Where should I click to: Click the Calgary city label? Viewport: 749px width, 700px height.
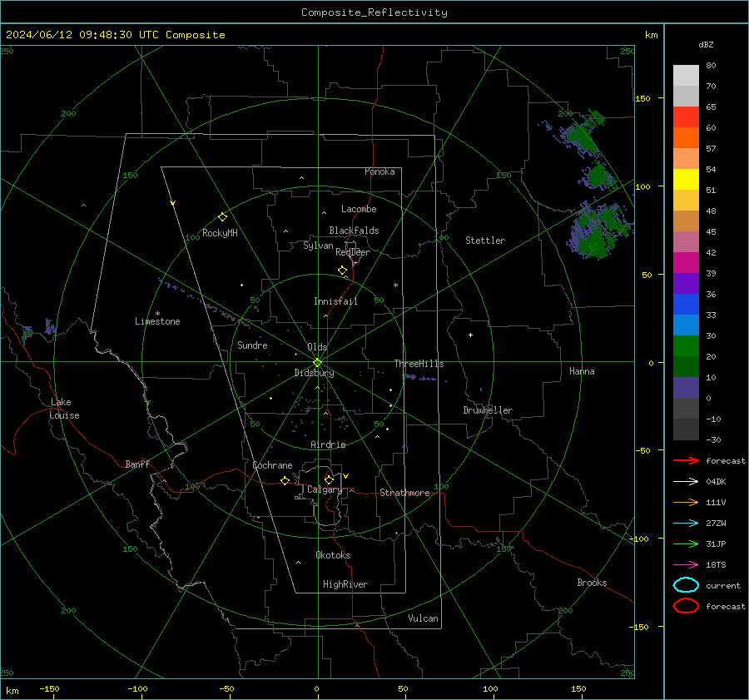click(x=325, y=489)
